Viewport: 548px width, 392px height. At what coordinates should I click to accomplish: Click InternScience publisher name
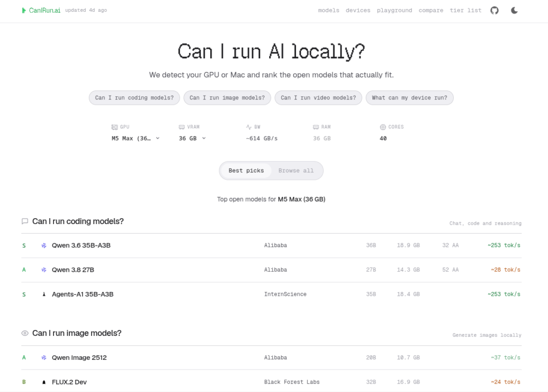click(285, 294)
